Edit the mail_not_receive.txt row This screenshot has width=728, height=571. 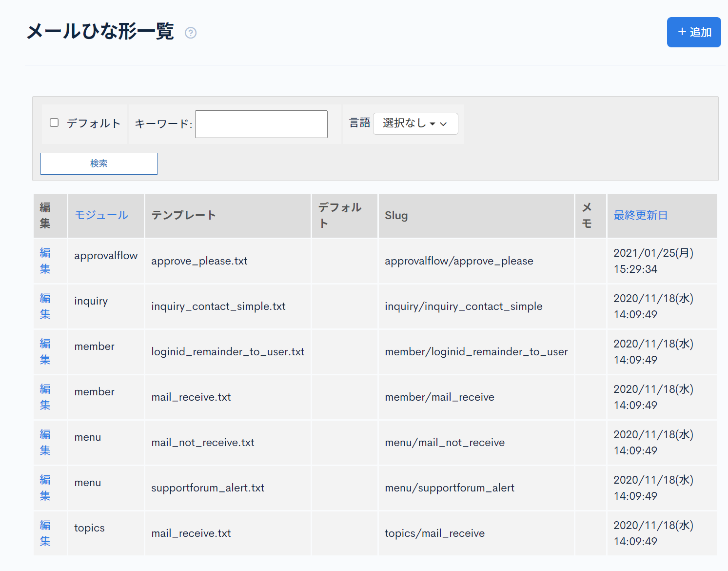[x=45, y=442]
